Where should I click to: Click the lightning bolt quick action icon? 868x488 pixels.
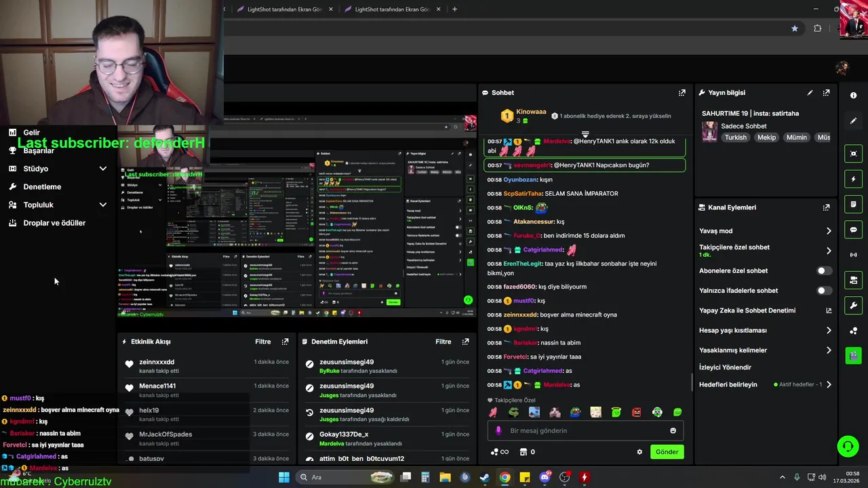click(x=853, y=179)
